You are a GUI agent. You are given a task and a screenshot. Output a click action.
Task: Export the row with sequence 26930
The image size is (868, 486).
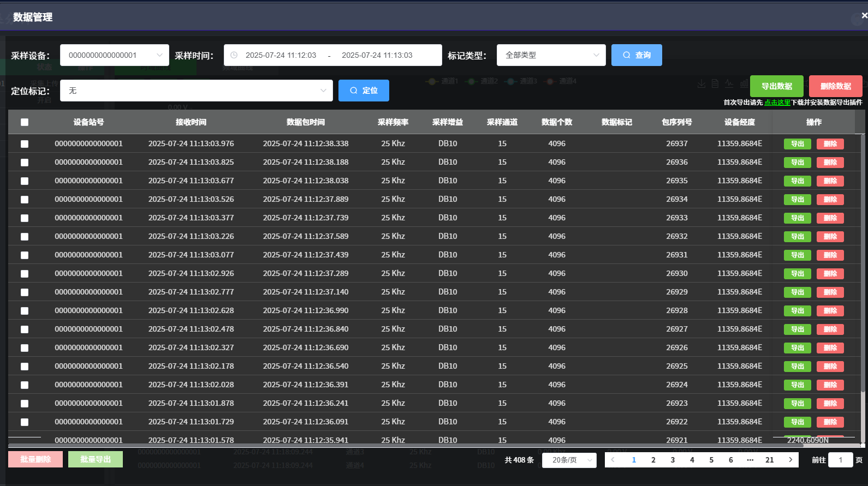[797, 274]
